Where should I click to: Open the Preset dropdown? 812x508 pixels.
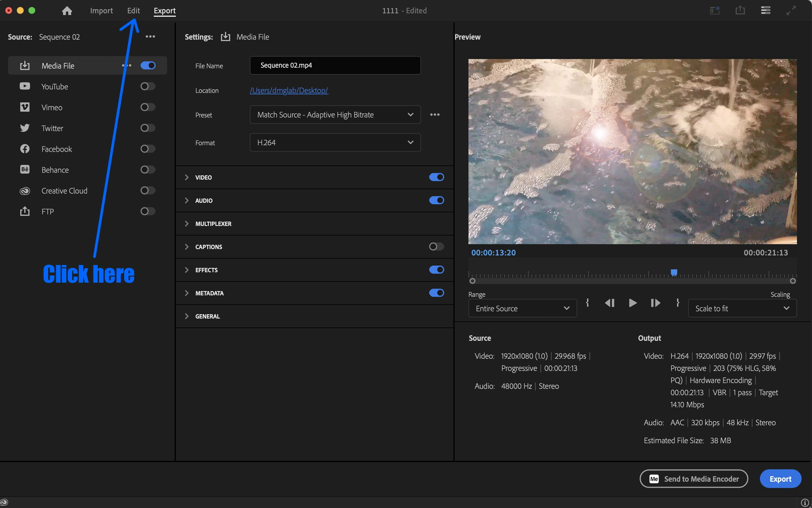point(335,115)
